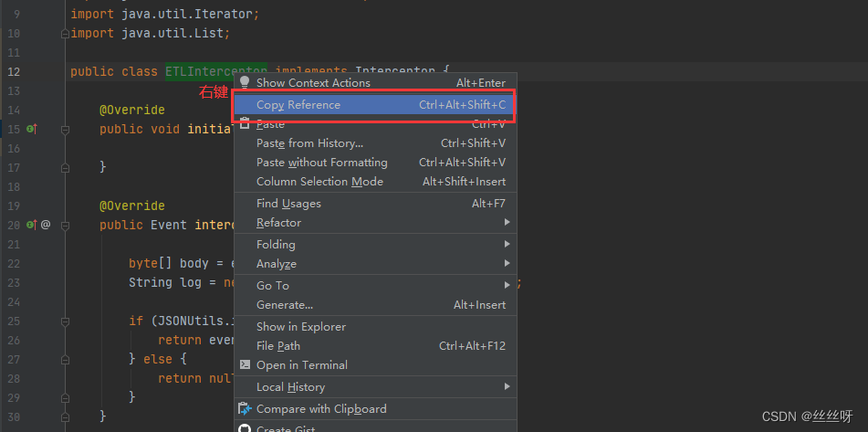This screenshot has width=868, height=432.
Task: Click the ETLInterceptor class name
Action: pos(216,71)
